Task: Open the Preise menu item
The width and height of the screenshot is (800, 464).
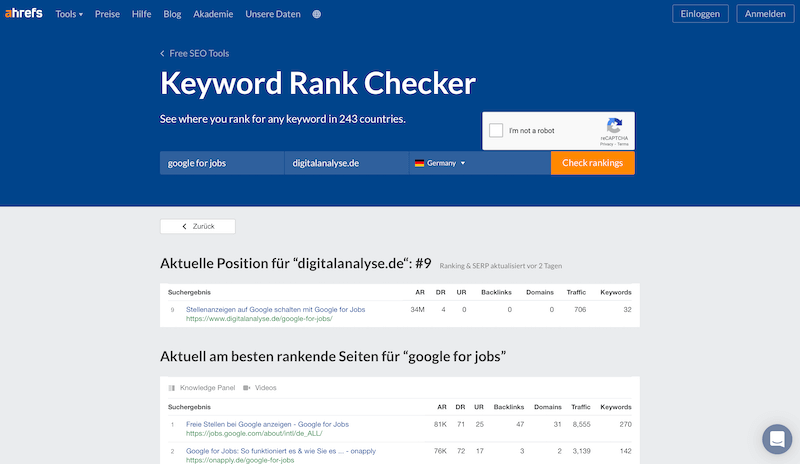Action: [107, 14]
